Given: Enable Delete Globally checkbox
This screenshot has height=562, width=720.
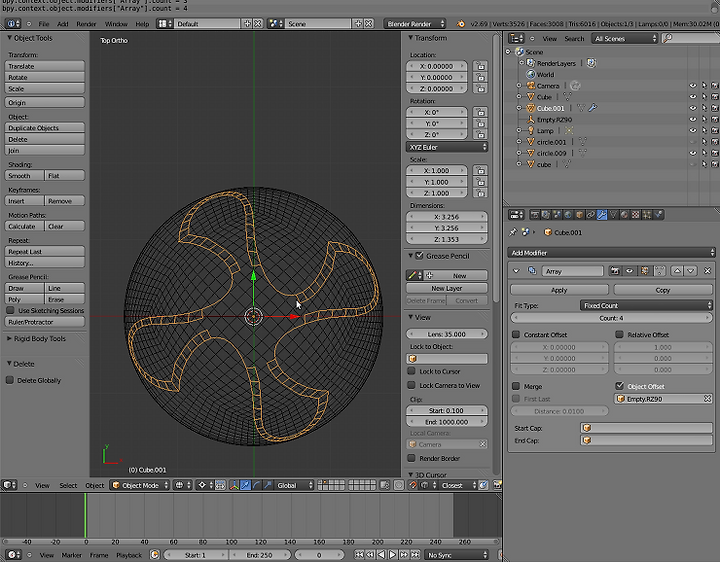Looking at the screenshot, I should [x=10, y=380].
